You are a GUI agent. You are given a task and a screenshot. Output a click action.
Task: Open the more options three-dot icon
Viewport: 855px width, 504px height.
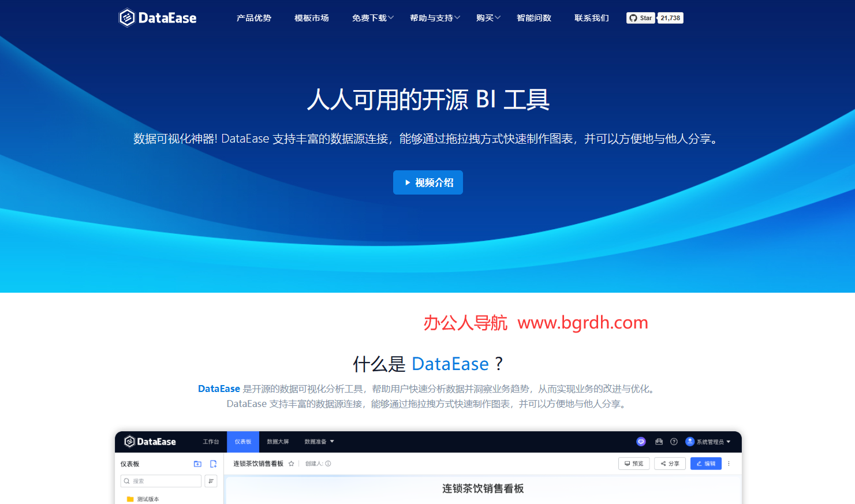729,464
